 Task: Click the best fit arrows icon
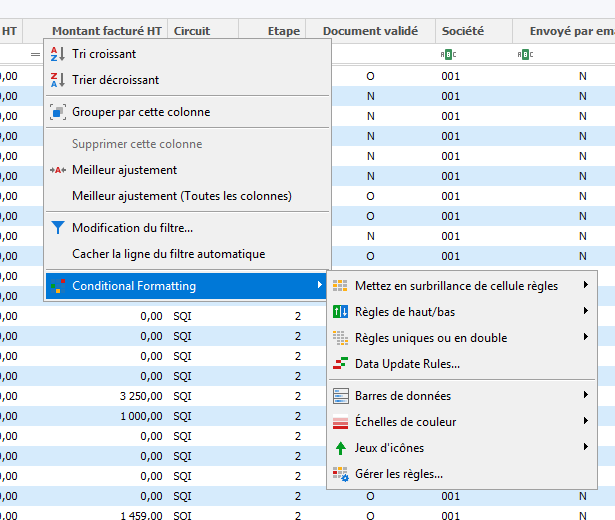coord(57,170)
